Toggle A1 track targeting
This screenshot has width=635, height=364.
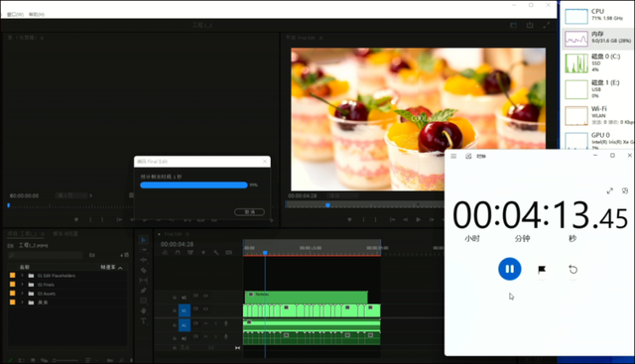185,324
